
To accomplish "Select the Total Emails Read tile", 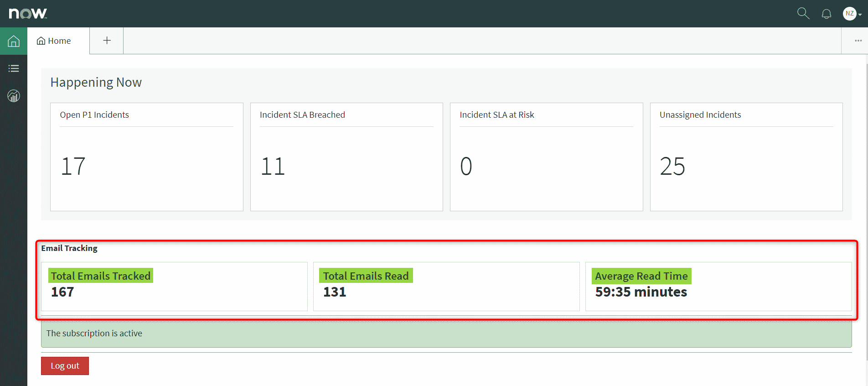I will point(446,286).
